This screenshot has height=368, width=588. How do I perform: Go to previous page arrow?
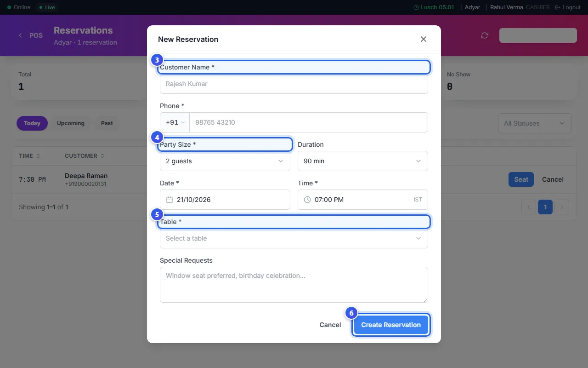coord(529,207)
